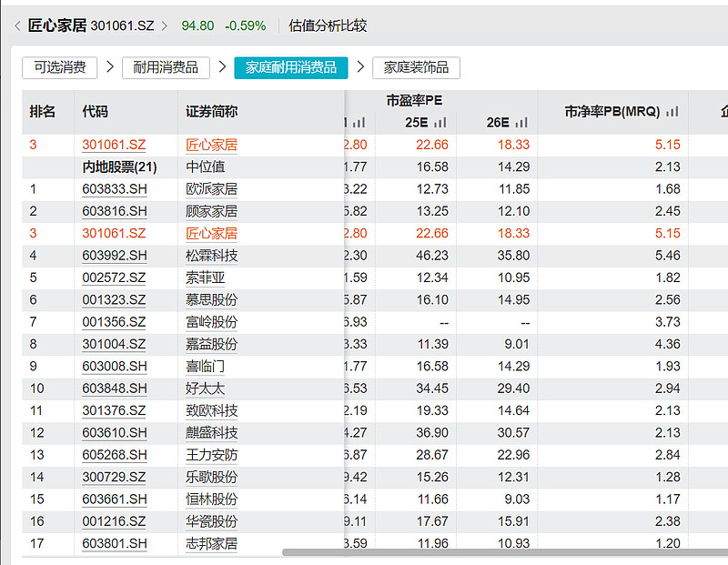
Task: Click the chart icon beside 25E column
Action: (x=440, y=123)
